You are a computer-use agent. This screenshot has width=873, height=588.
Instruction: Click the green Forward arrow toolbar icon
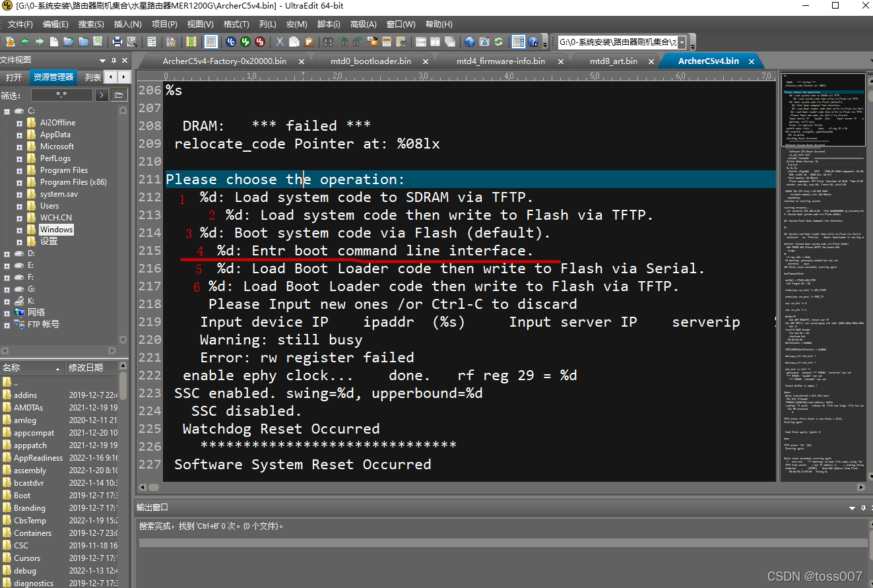coord(39,42)
